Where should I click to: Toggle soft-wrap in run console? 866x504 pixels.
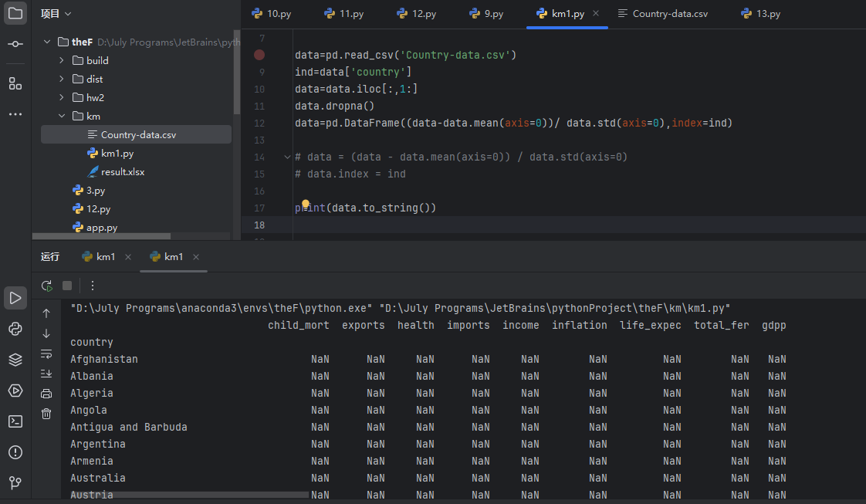click(46, 353)
